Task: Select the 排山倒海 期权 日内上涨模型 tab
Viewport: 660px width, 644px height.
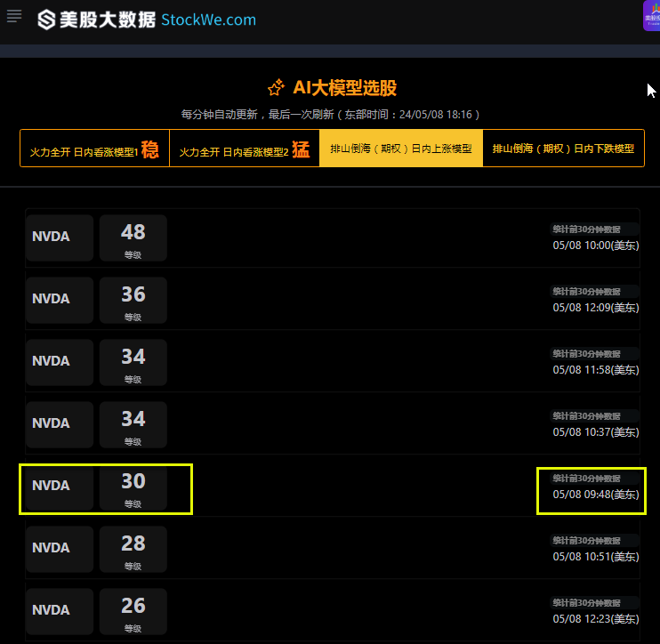Action: coord(401,149)
